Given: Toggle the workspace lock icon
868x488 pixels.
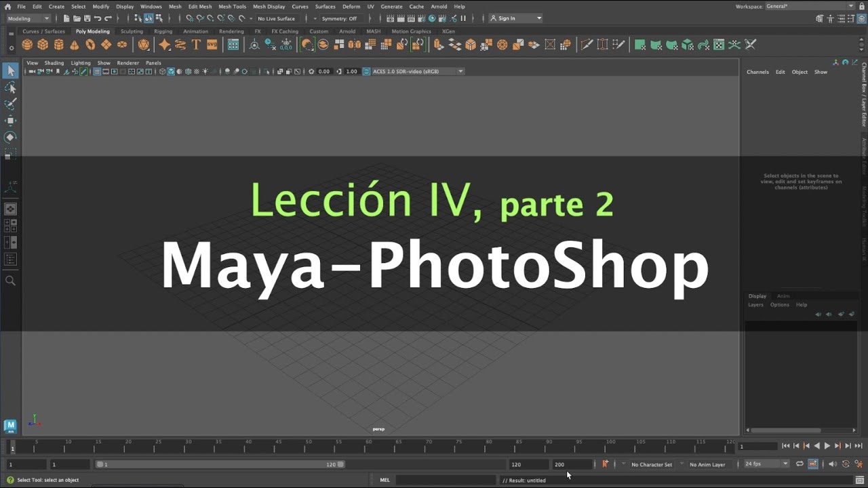Looking at the screenshot, I should 861,6.
